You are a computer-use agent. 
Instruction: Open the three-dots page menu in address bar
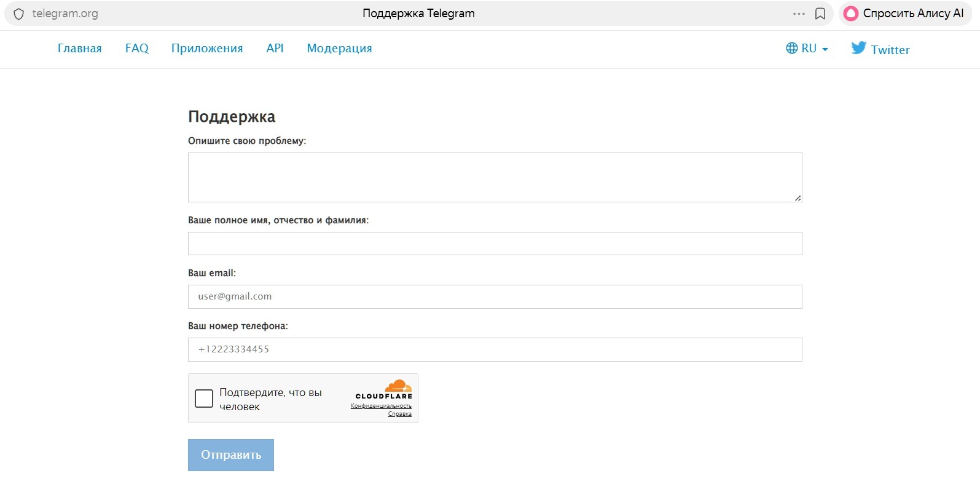pos(799,14)
